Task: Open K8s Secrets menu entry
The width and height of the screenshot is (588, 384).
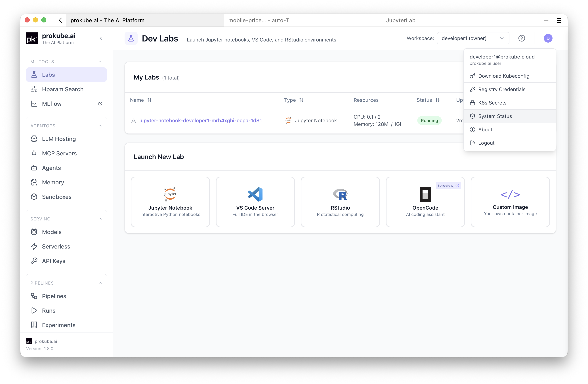Action: tap(510, 103)
